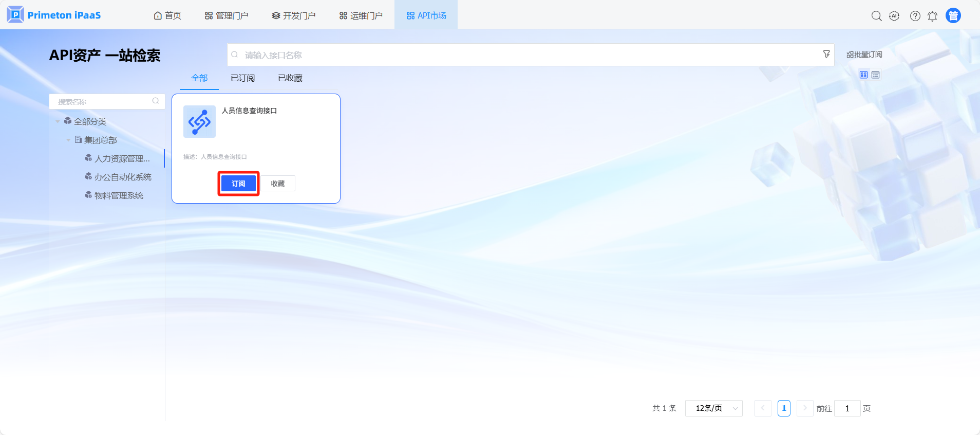The image size is (980, 435).
Task: Select 办公自动化系统 in category tree
Action: click(x=123, y=177)
